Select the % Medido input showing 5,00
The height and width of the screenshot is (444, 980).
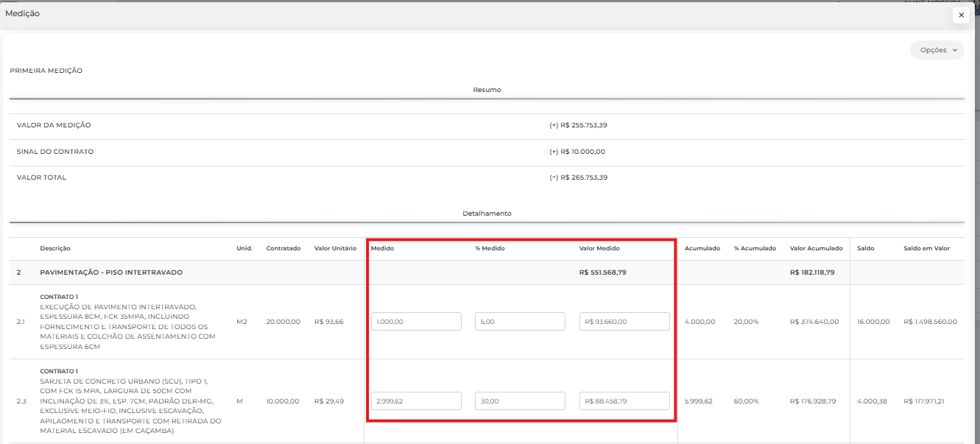[520, 322]
